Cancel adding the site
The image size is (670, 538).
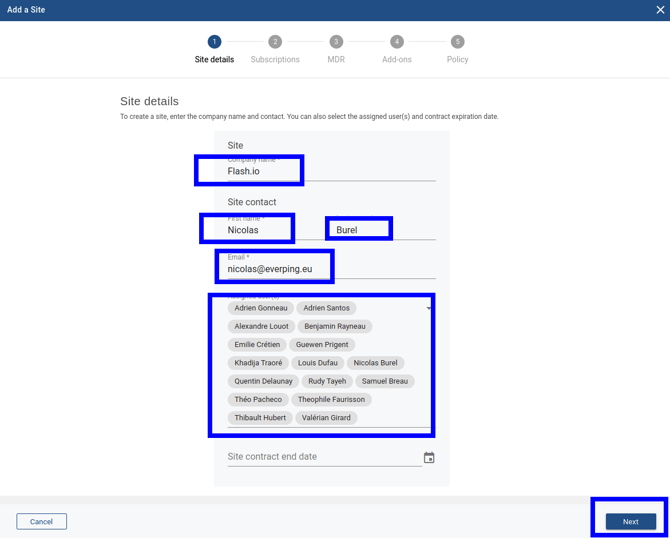[x=41, y=521]
